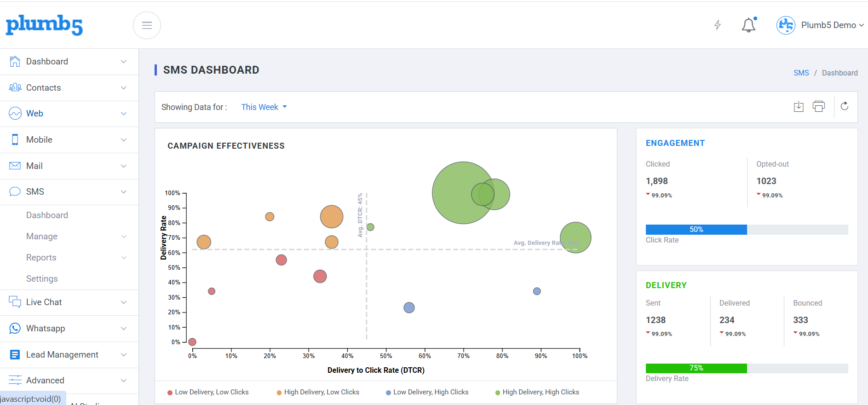This screenshot has width=868, height=405.
Task: Click the Advanced sliders icon
Action: [15, 380]
